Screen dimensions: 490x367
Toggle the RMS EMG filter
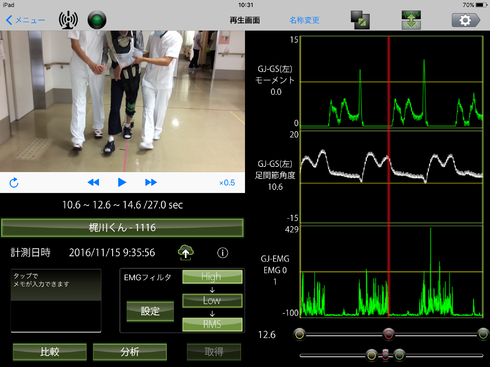click(212, 324)
